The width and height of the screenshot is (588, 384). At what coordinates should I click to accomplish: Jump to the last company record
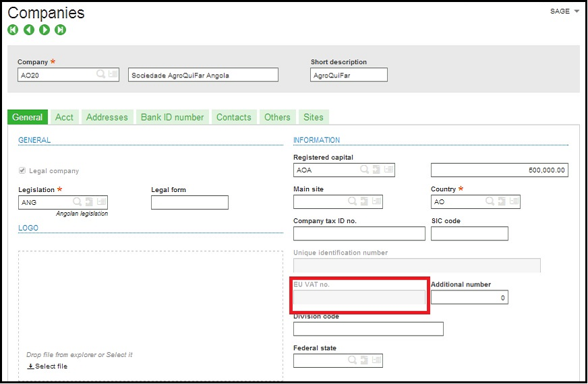click(x=60, y=30)
